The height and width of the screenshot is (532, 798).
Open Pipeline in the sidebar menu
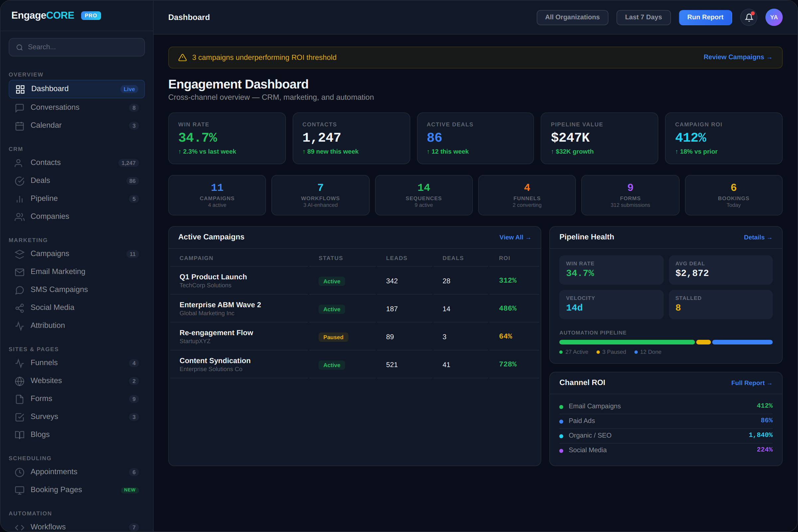click(44, 199)
